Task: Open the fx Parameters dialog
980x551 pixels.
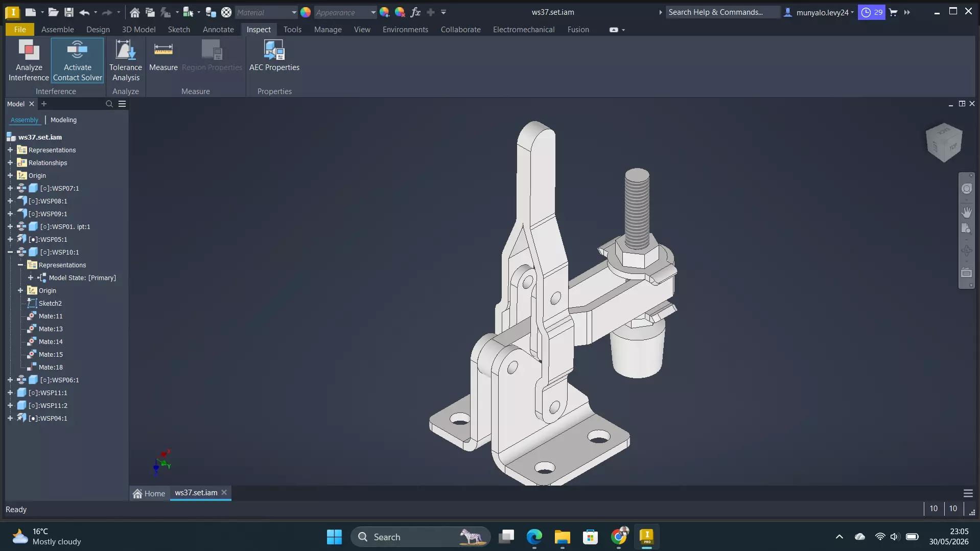Action: (416, 12)
